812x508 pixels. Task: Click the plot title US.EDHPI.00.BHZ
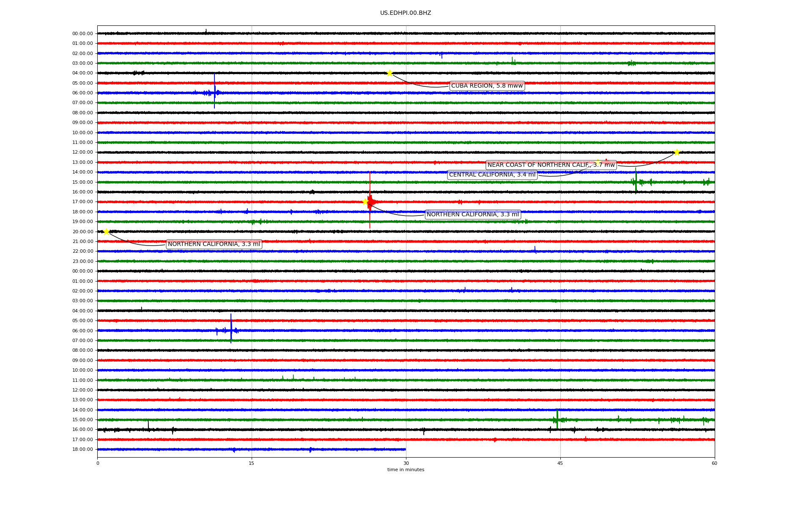click(x=406, y=13)
